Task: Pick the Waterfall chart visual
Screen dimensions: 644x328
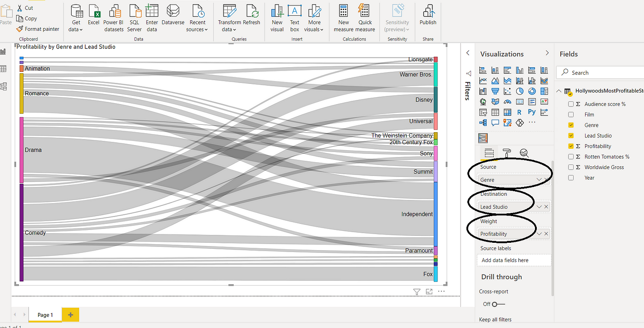Action: coord(483,91)
